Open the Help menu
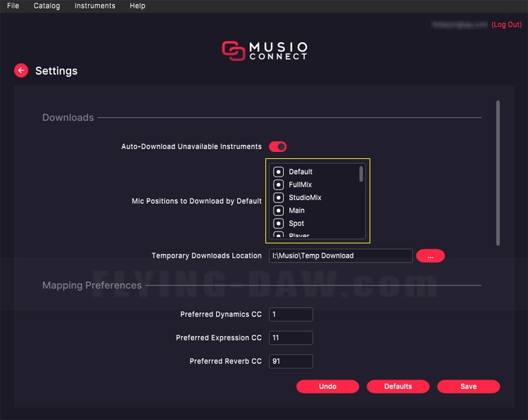Image resolution: width=528 pixels, height=420 pixels. [x=137, y=6]
